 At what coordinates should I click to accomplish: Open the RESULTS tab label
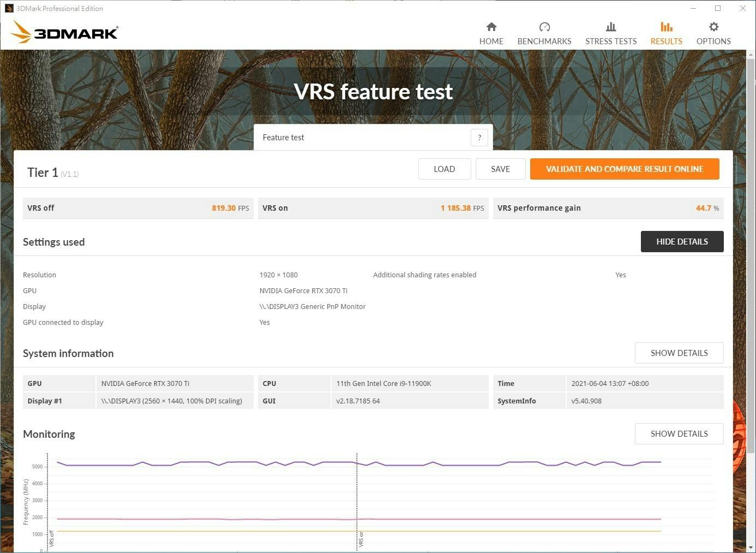666,41
